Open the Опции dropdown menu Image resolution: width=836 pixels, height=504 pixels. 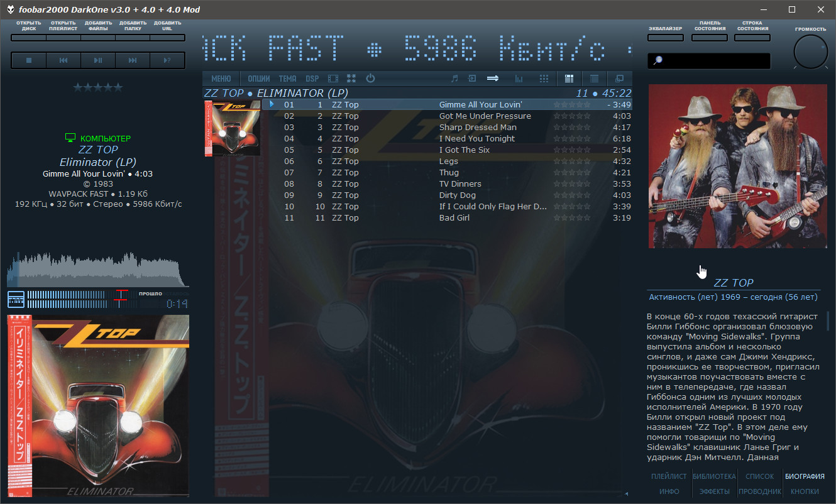tap(258, 79)
